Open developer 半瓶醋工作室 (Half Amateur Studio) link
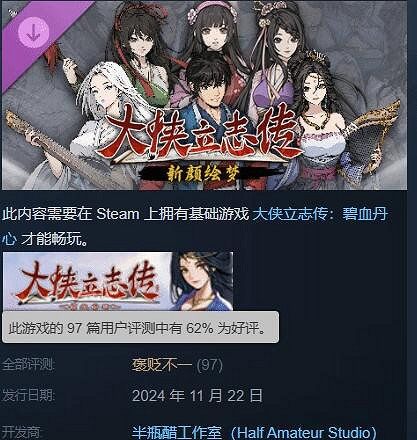This screenshot has width=417, height=440. click(254, 432)
